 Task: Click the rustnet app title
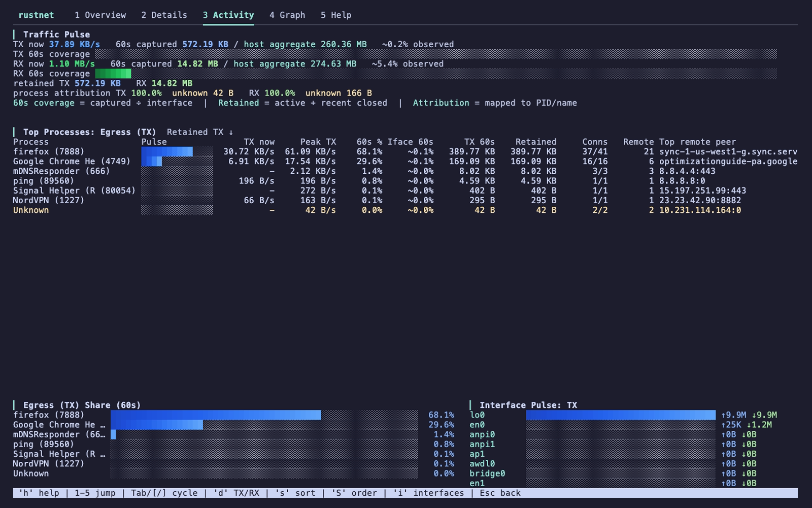[x=36, y=15]
